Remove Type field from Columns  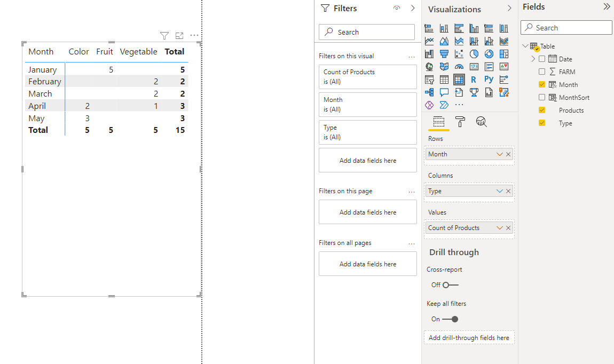coord(508,191)
